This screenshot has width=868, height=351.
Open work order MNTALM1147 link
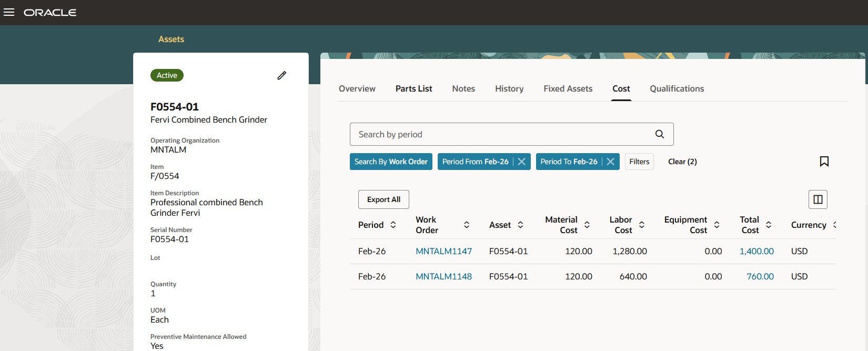pos(444,251)
